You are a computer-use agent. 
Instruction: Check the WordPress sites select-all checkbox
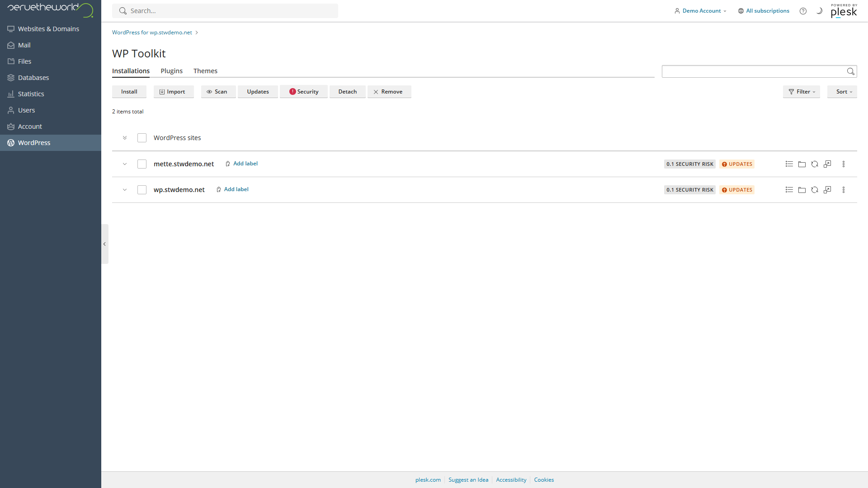(x=142, y=138)
